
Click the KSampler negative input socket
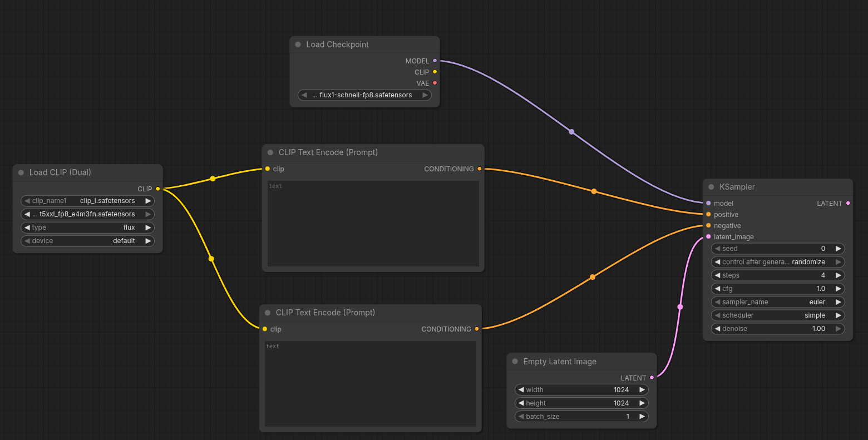point(708,225)
